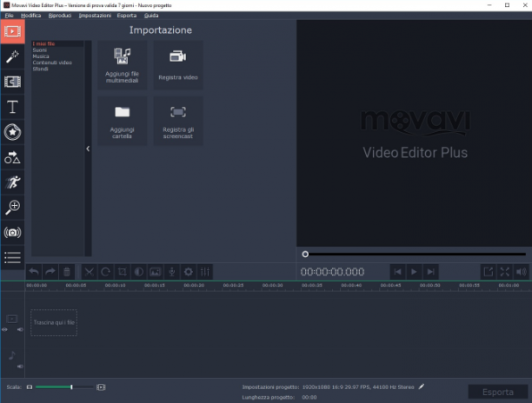
Task: Mute the video track audio
Action: [20, 329]
